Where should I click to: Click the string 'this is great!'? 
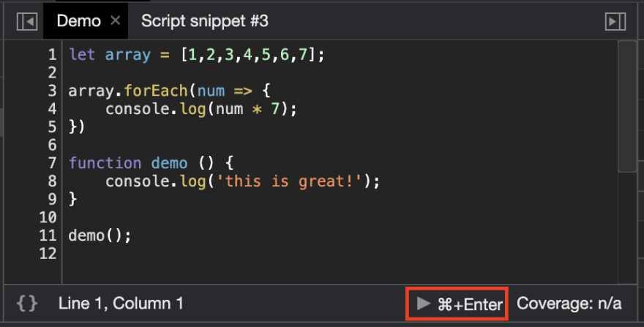(289, 181)
